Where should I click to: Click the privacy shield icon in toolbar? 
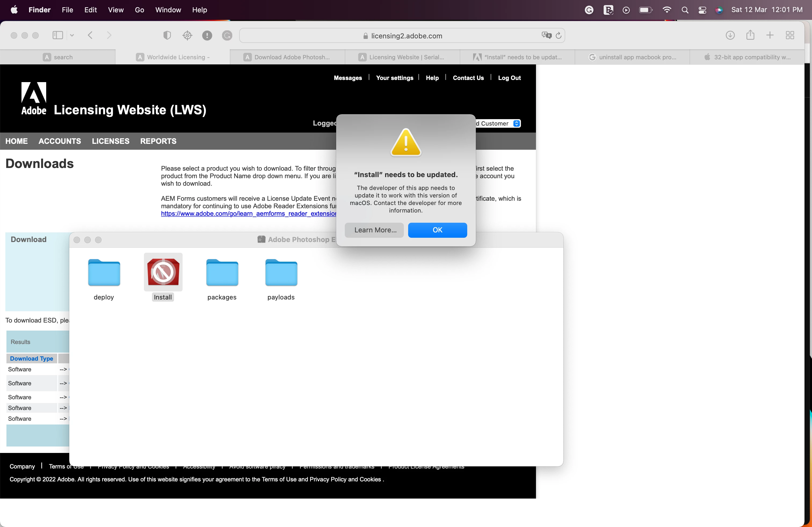click(x=167, y=35)
